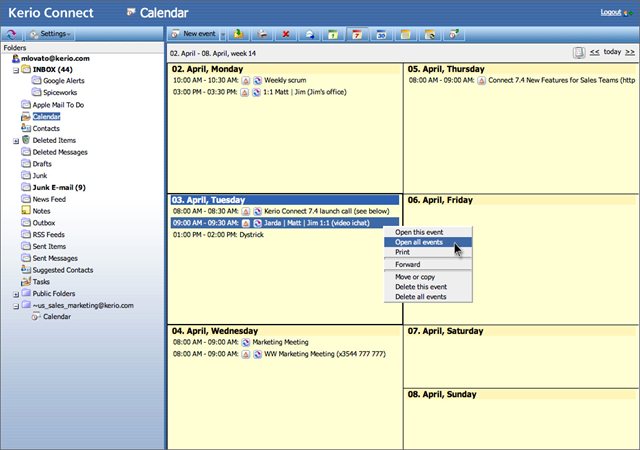This screenshot has width=640, height=450.
Task: Select the Kerio Connect 7.4 launch call event
Action: [327, 212]
